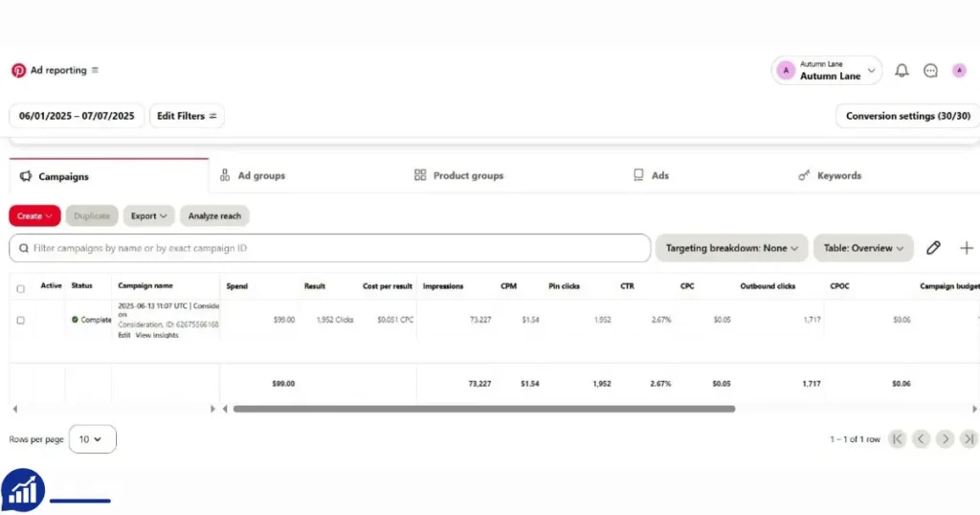This screenshot has width=980, height=515.
Task: Click the CPM column header
Action: tap(508, 286)
